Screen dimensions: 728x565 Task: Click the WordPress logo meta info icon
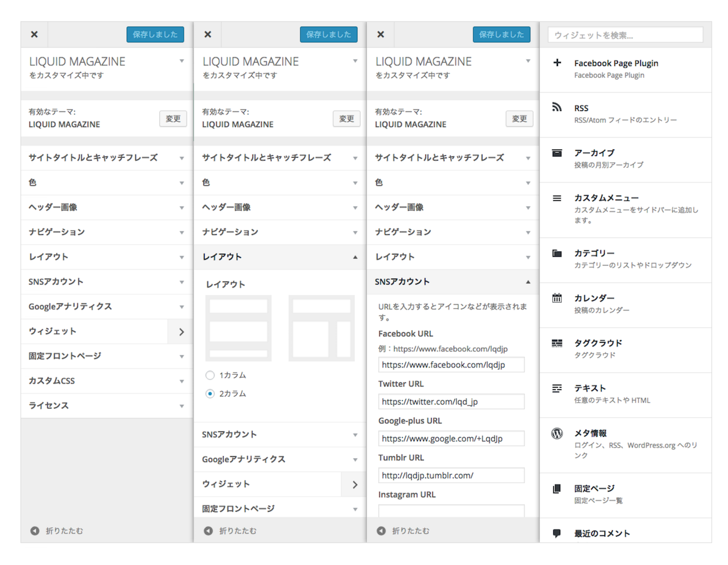[x=557, y=434]
